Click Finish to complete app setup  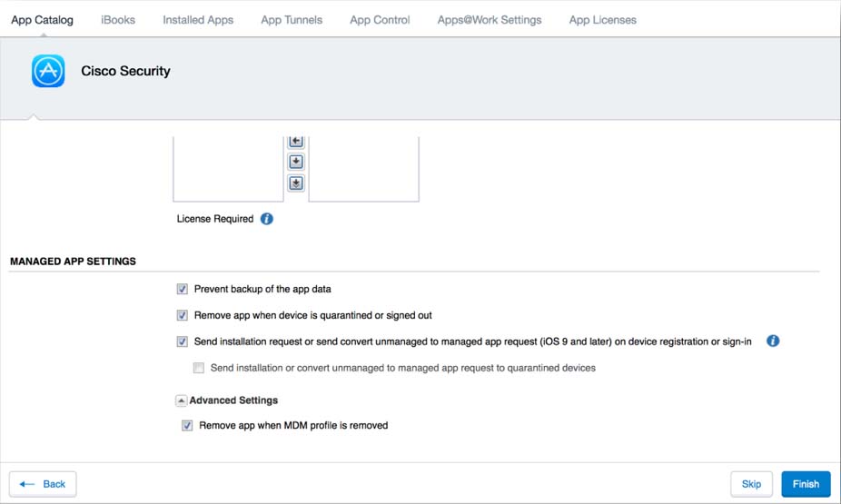(806, 484)
